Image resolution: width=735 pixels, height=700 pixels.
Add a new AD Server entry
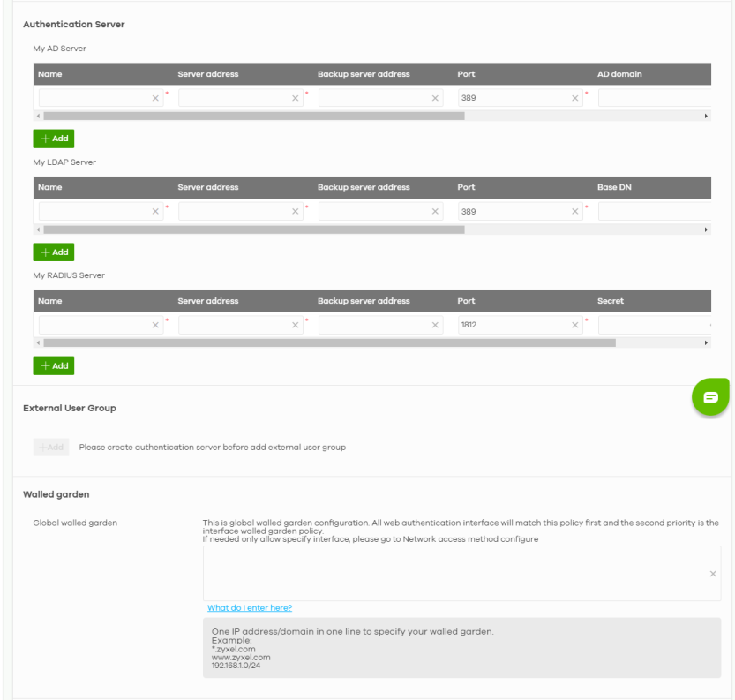[x=53, y=139]
